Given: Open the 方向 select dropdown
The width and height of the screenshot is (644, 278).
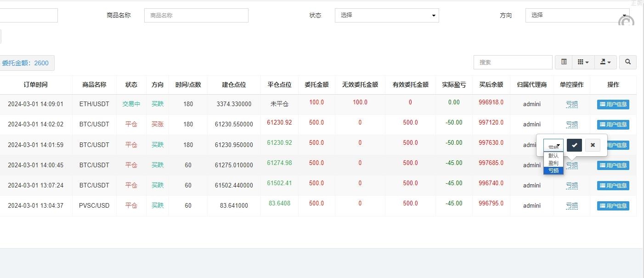Looking at the screenshot, I should point(577,15).
